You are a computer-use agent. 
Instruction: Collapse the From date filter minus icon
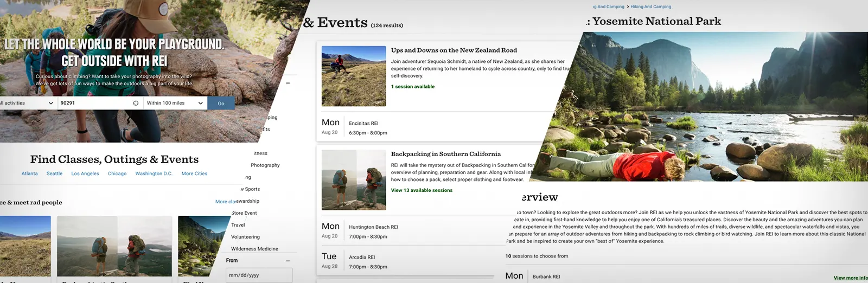tap(288, 261)
